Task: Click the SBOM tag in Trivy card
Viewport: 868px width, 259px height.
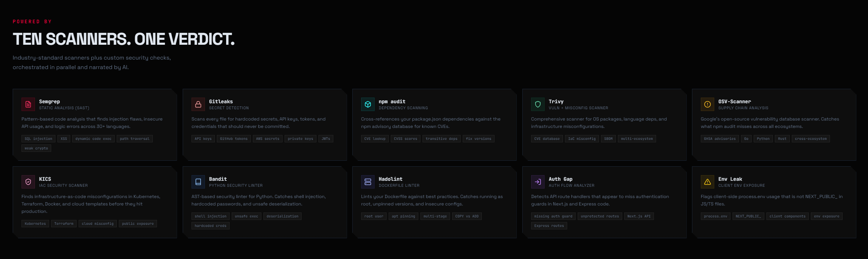Action: click(608, 139)
